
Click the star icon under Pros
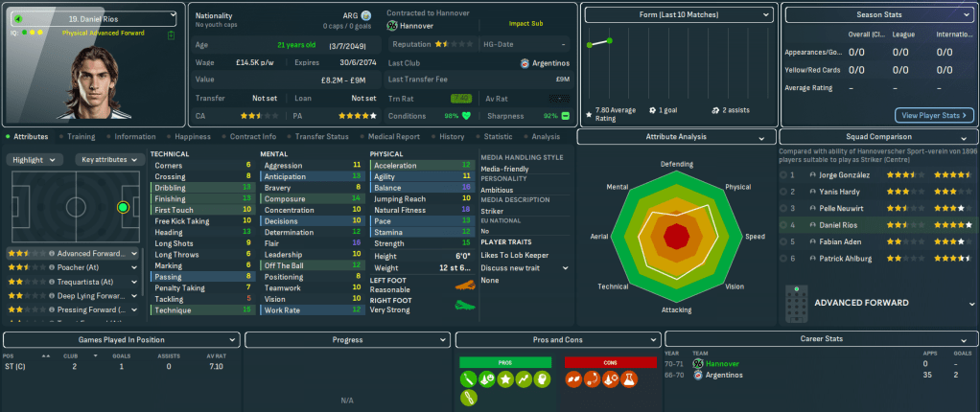504,378
